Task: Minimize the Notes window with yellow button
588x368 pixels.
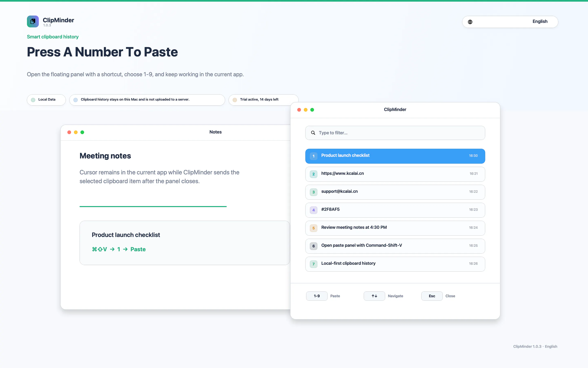Action: (76, 132)
